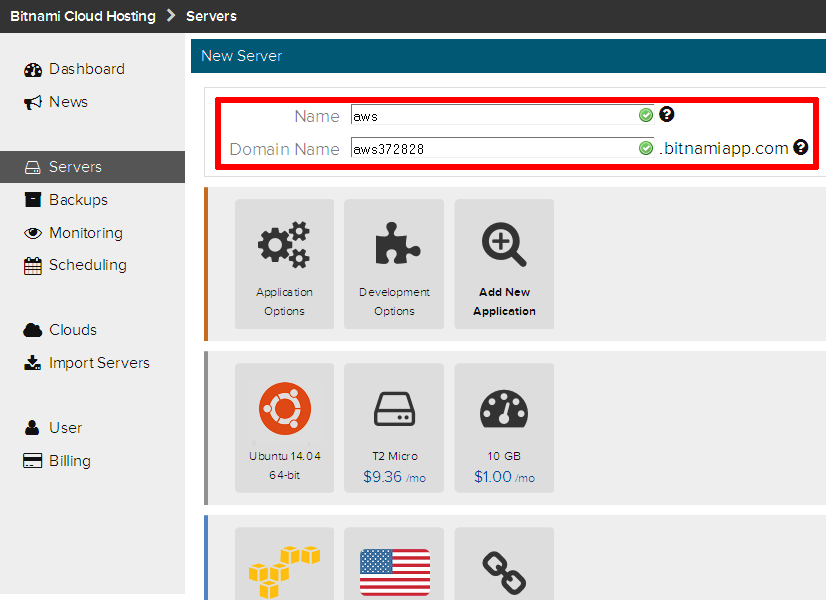Open Monitoring in the sidebar
This screenshot has width=826, height=600.
pyautogui.click(x=86, y=233)
